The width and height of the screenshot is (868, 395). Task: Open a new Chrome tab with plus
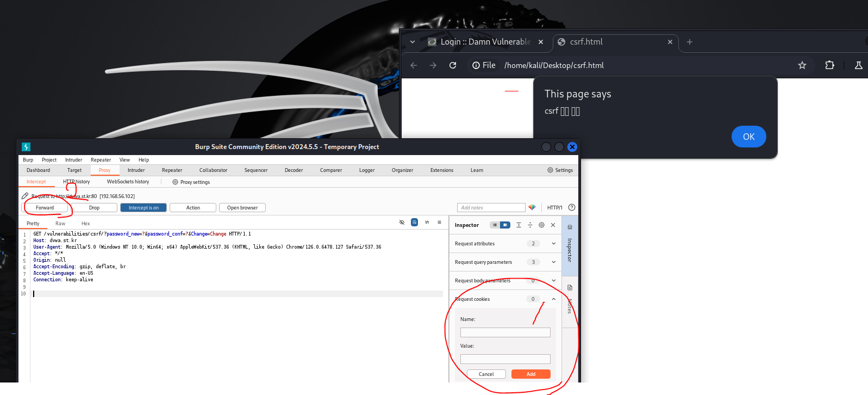pos(690,42)
